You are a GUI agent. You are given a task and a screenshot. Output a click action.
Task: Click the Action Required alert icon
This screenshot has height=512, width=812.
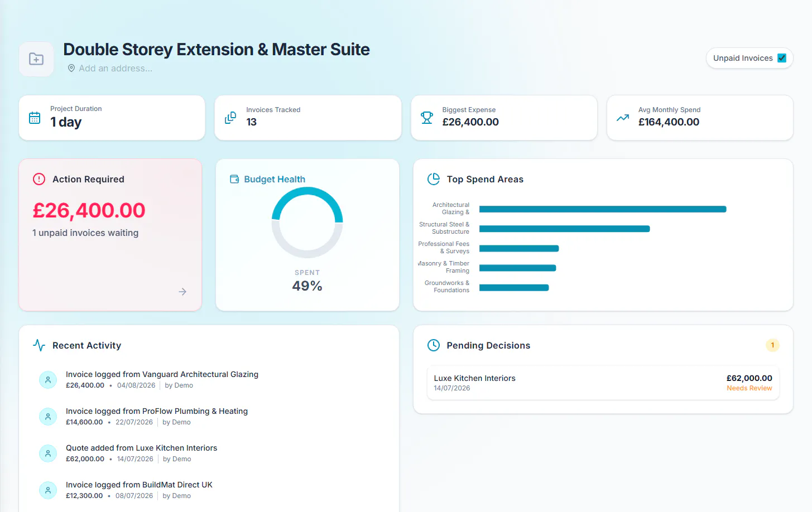pyautogui.click(x=39, y=179)
